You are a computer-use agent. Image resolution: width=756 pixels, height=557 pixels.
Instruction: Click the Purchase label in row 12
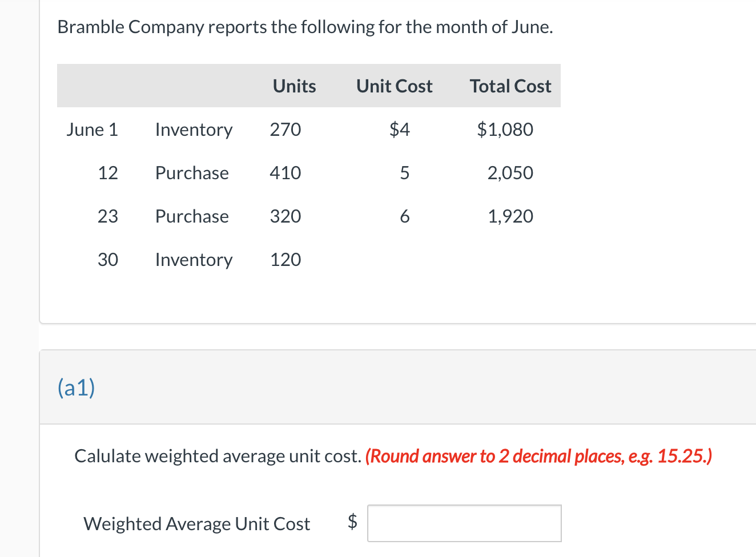tap(192, 173)
